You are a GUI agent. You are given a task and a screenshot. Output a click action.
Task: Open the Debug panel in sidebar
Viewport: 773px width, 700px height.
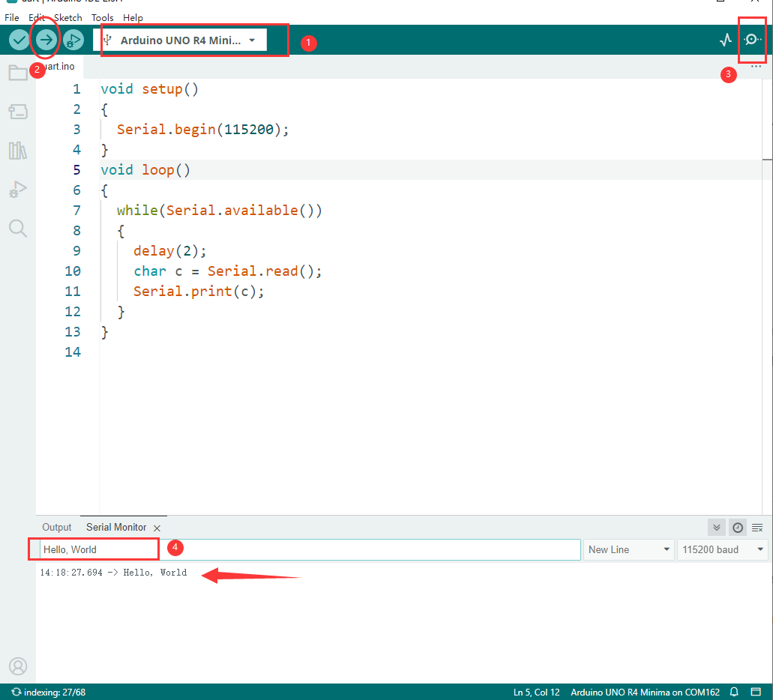point(18,190)
